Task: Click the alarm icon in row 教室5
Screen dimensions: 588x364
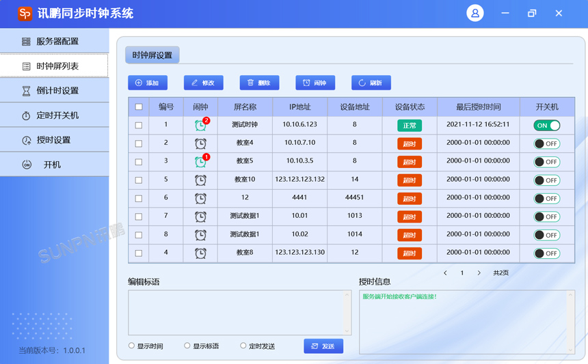Action: 200,162
